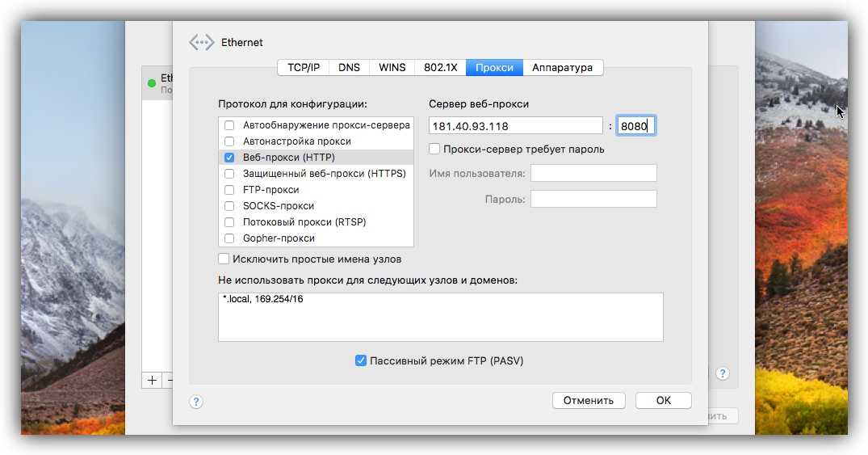The image size is (868, 455).
Task: Open the DNS tab
Action: point(349,68)
